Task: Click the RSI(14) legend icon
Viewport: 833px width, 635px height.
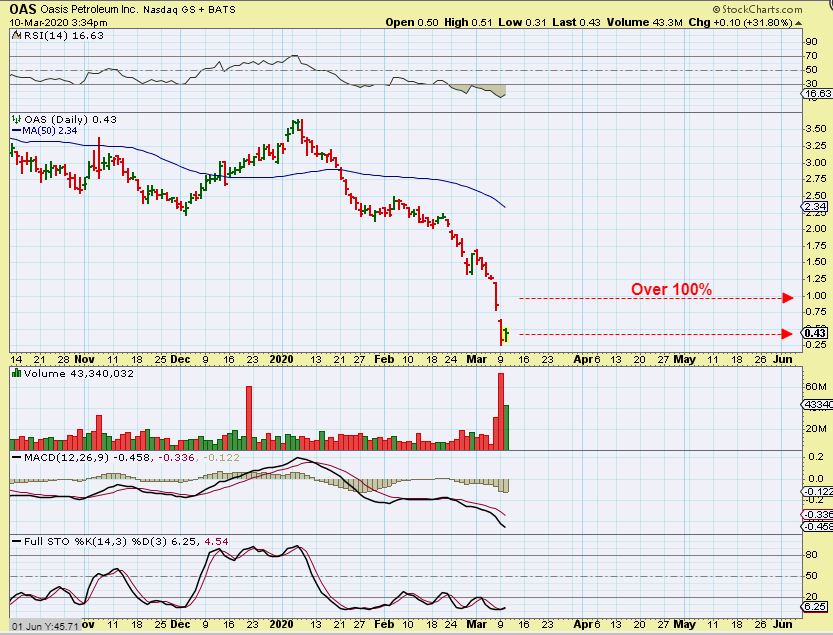Action: point(16,36)
